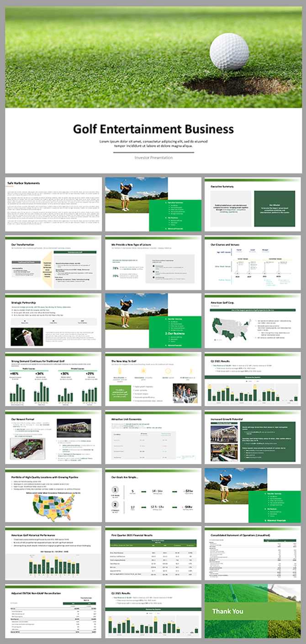Open the Increased Growth Potential slide
The image size is (306, 644).
253,437
